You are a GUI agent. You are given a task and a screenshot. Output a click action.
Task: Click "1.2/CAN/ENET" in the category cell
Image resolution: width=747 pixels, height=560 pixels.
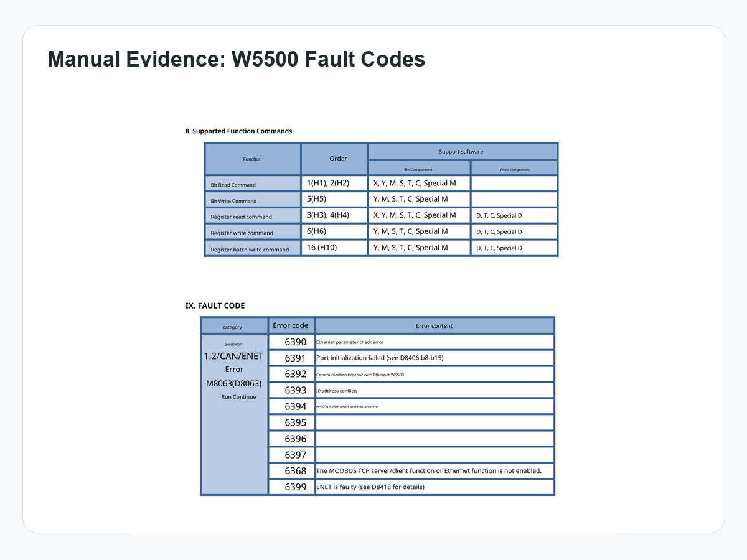(x=234, y=357)
